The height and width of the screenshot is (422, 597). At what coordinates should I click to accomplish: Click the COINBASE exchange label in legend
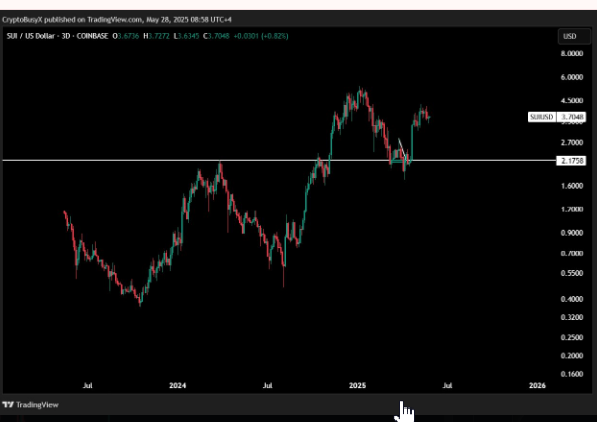click(x=92, y=36)
